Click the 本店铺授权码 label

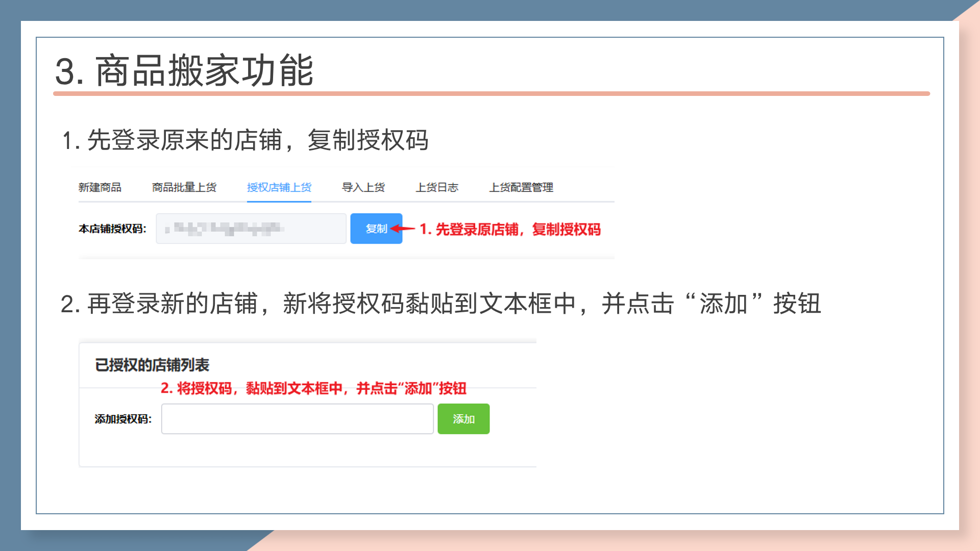pos(112,229)
